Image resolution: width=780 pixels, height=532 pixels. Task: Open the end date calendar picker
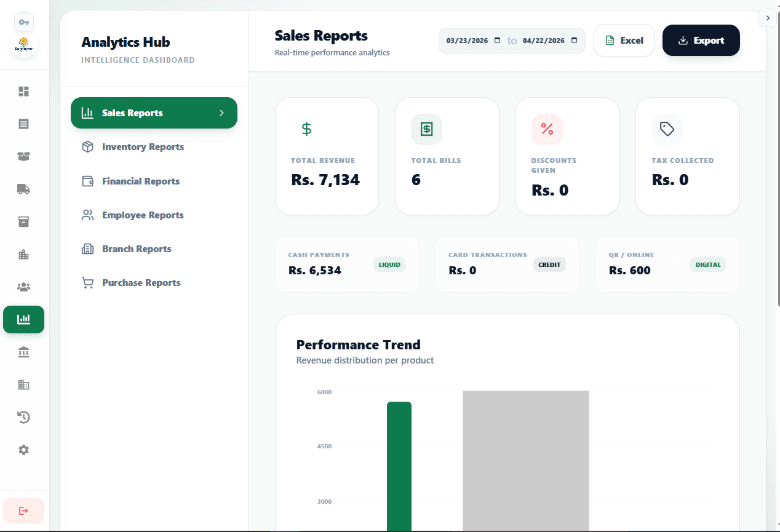574,41
